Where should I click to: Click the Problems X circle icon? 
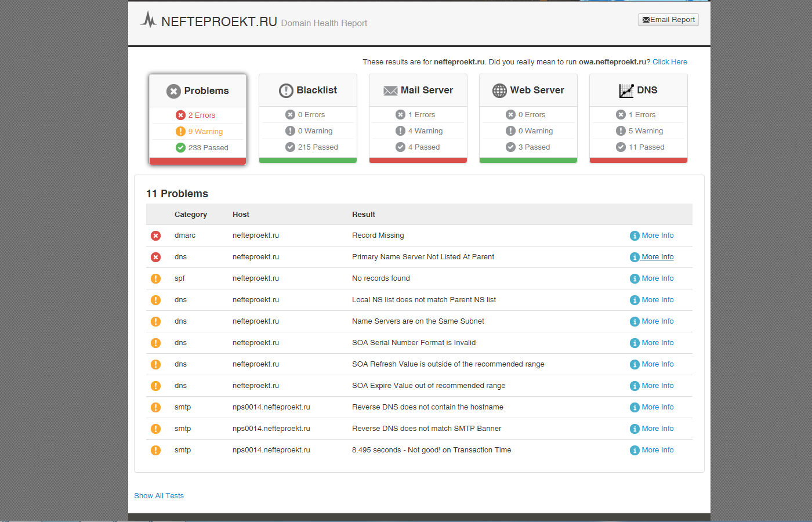[173, 91]
